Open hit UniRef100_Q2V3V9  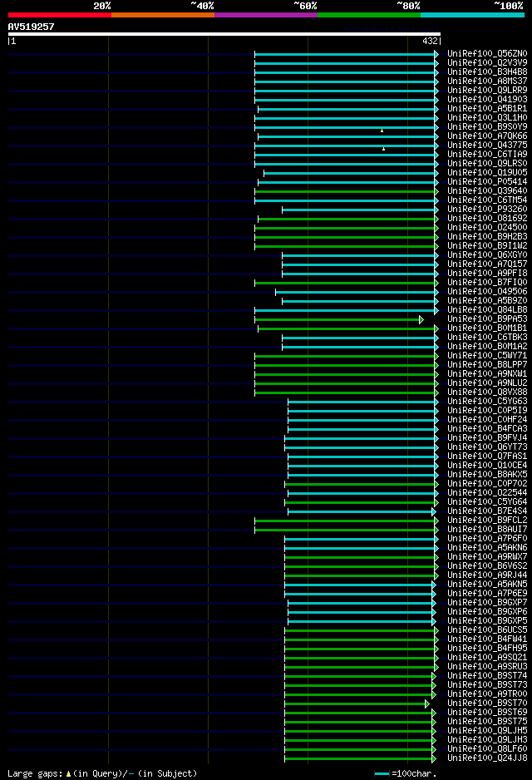[487, 62]
